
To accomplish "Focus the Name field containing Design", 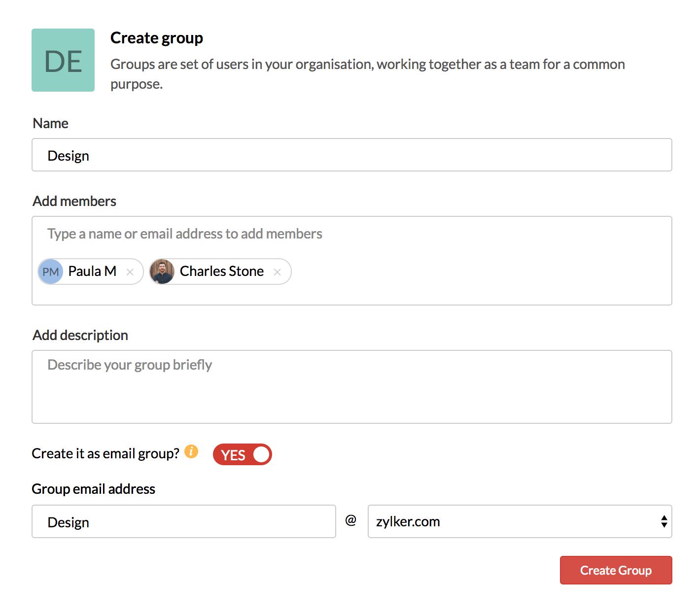I will click(351, 155).
